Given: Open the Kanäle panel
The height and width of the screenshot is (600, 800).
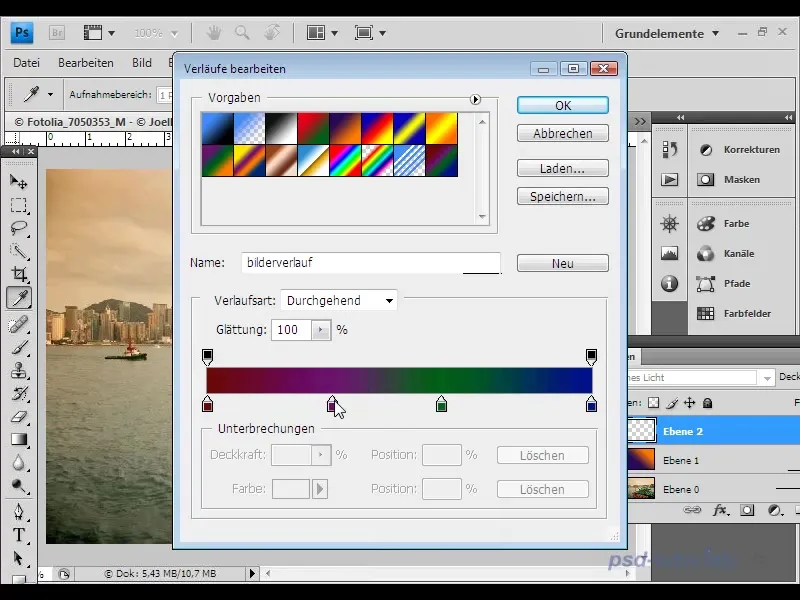Looking at the screenshot, I should [x=726, y=254].
